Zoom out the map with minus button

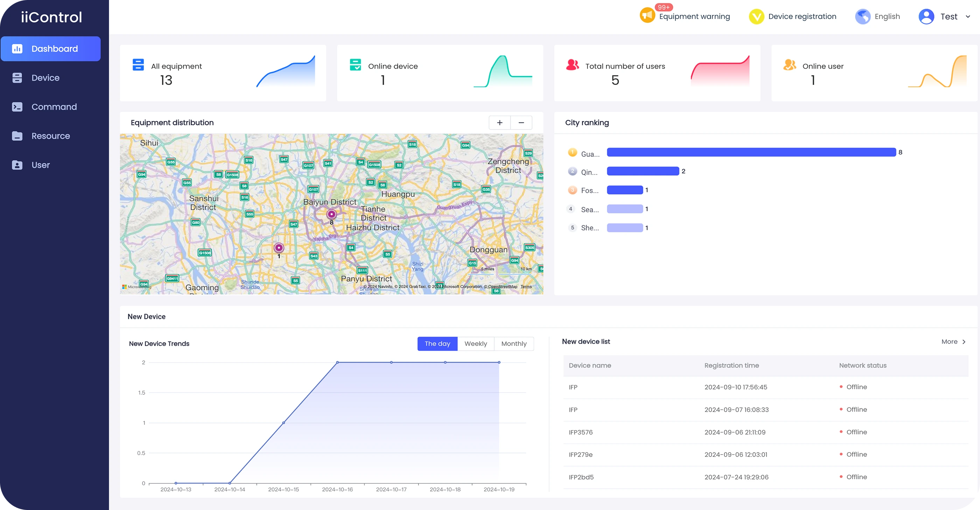pyautogui.click(x=521, y=123)
